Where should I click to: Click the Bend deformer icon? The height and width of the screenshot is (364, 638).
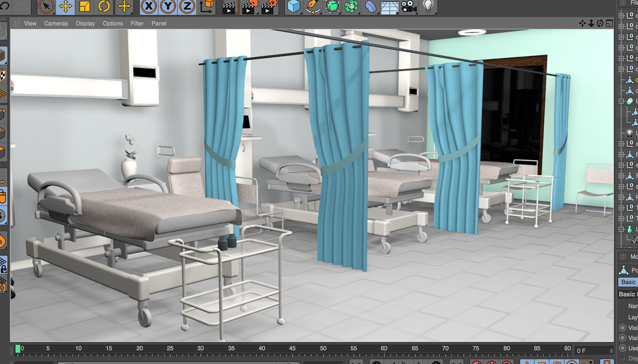point(371,6)
